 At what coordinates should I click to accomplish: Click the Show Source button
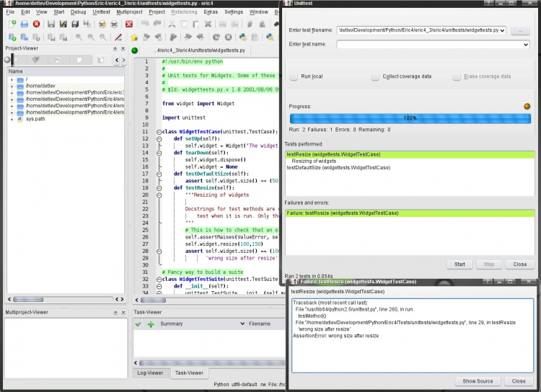(477, 380)
